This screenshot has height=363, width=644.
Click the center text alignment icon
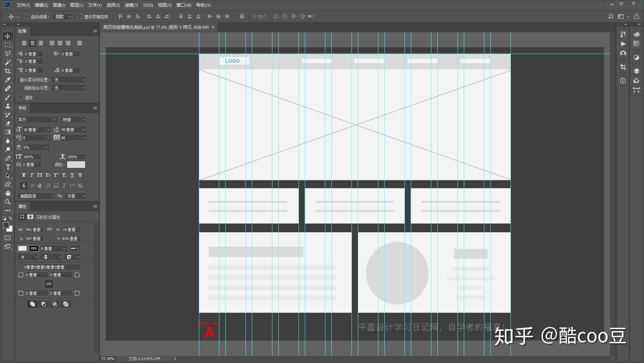tap(33, 43)
